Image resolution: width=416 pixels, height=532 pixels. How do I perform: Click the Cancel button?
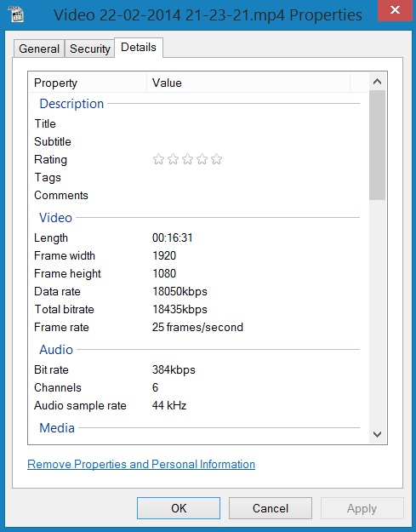click(x=271, y=508)
